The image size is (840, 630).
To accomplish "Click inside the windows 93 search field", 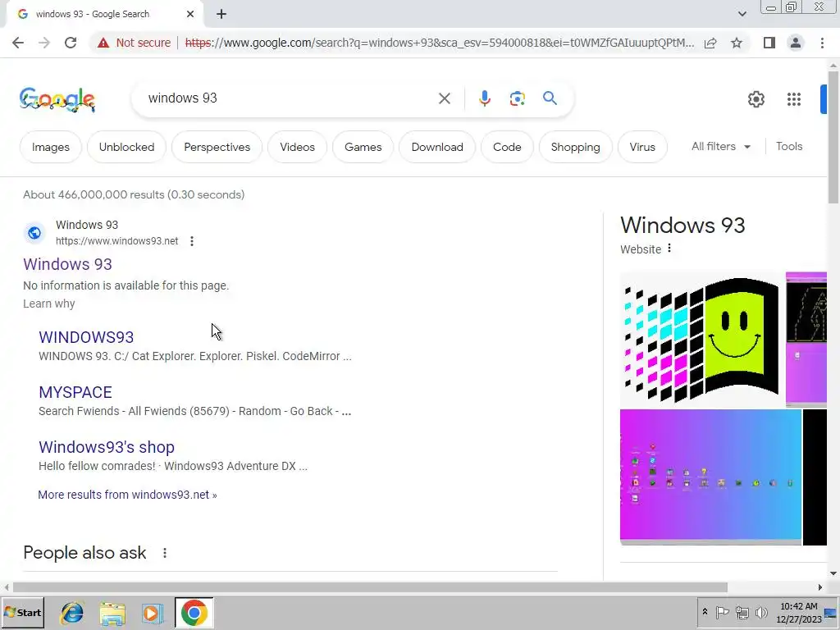I will tap(290, 98).
